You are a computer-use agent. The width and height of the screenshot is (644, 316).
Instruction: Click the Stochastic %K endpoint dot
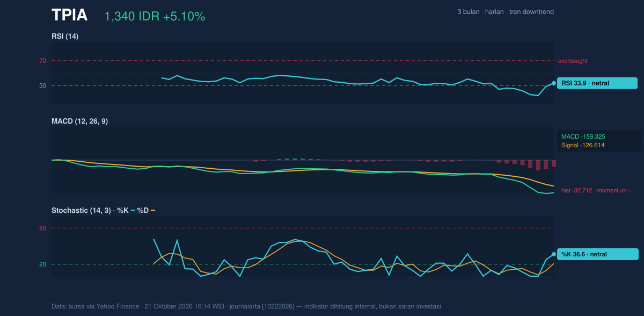(554, 254)
